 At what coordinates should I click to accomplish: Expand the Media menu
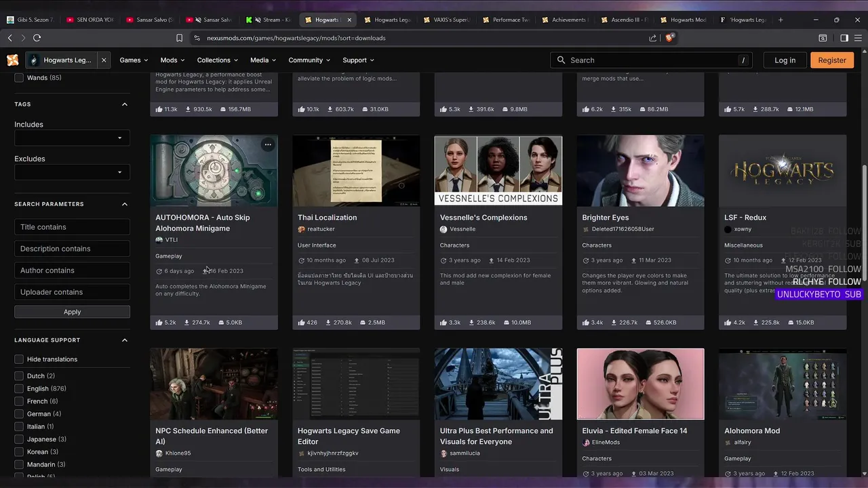[x=263, y=60]
